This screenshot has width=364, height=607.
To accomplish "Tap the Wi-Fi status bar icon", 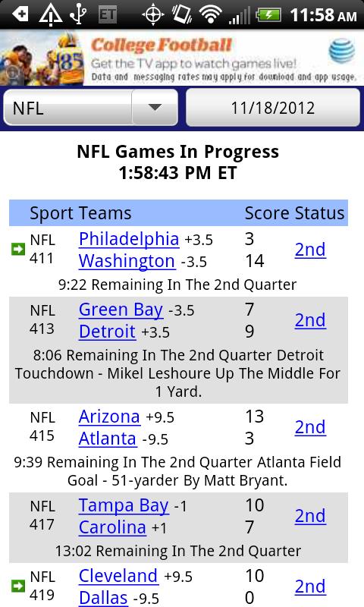I will pos(210,14).
